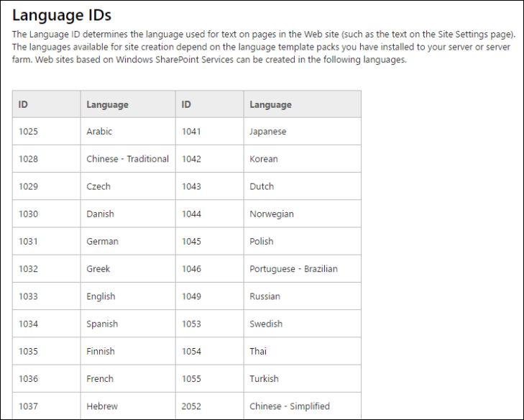Click the "Chinese - Simplified" cell

(288, 406)
